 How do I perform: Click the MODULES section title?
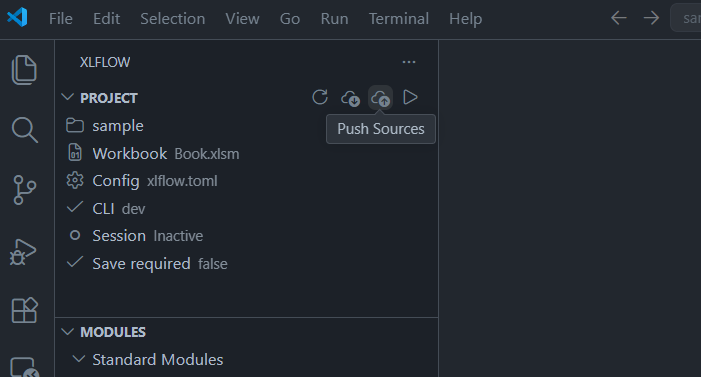coord(113,332)
